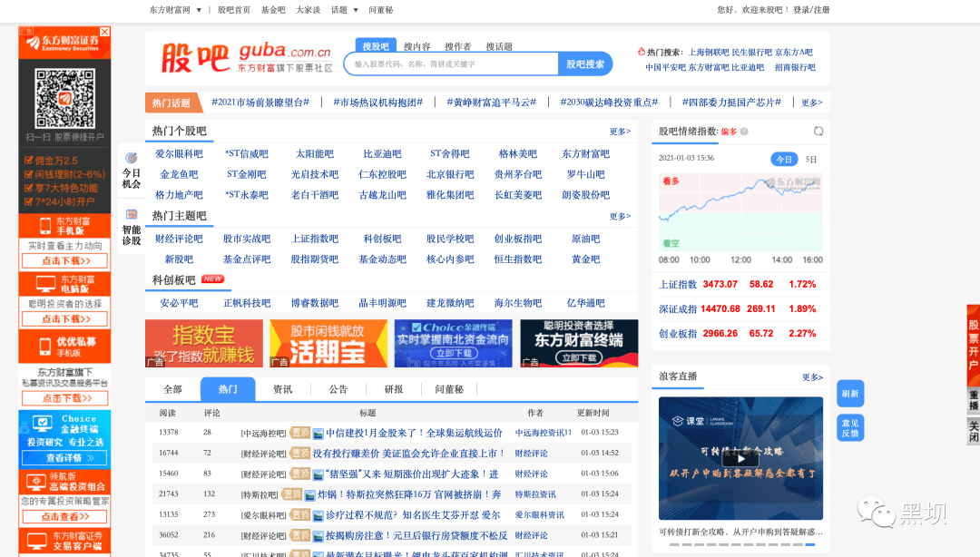Click the 股吧搜索 button
This screenshot has width=980, height=557.
pyautogui.click(x=585, y=64)
